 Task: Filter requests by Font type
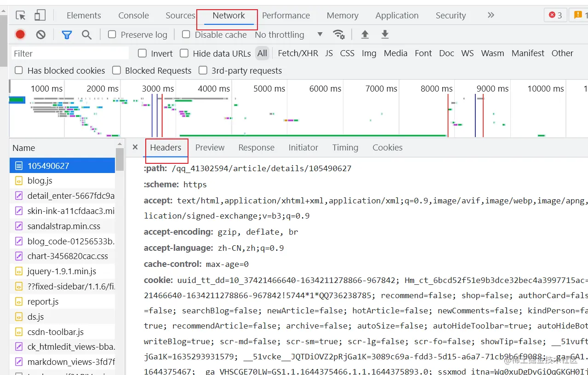[423, 53]
